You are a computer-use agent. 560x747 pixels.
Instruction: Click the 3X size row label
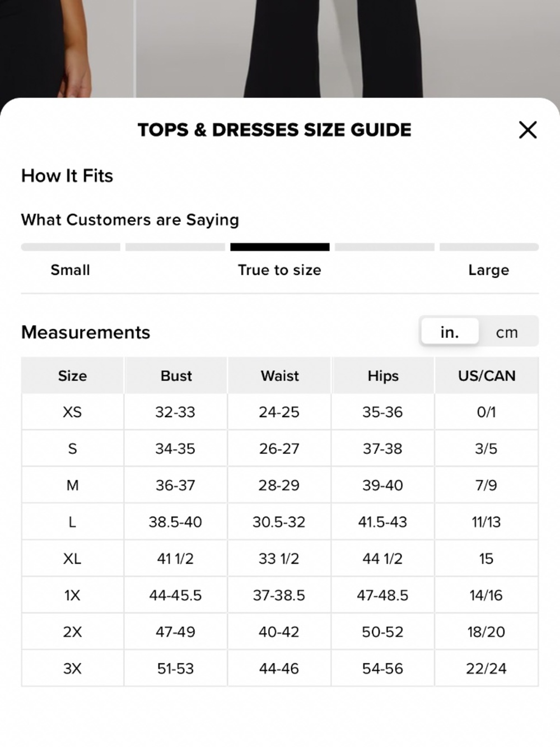(72, 669)
